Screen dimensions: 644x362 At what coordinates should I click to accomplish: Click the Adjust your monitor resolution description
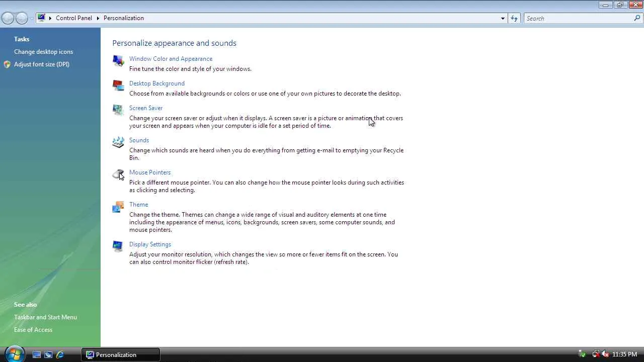tap(264, 258)
